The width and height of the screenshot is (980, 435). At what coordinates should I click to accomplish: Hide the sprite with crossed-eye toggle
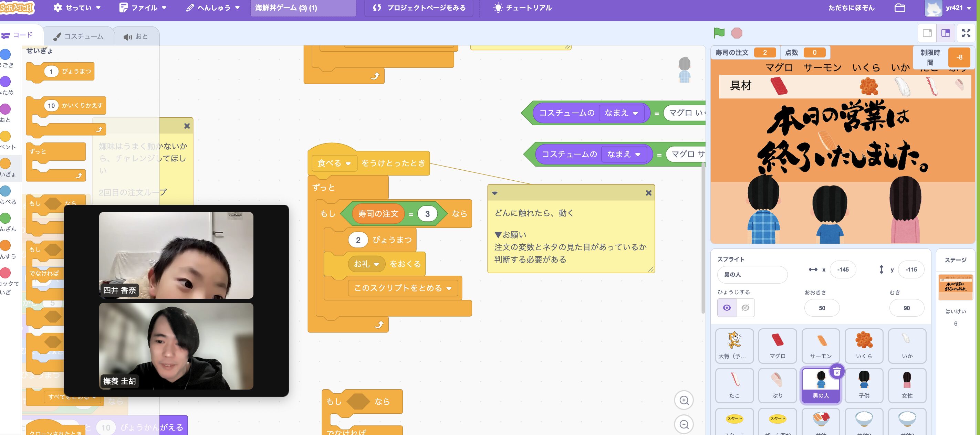[745, 308]
